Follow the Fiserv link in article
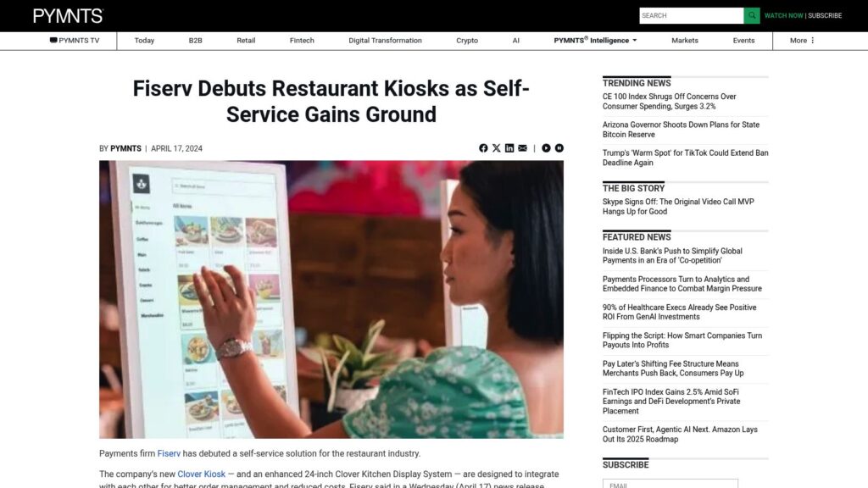Screen dimensions: 868x488 169,454
